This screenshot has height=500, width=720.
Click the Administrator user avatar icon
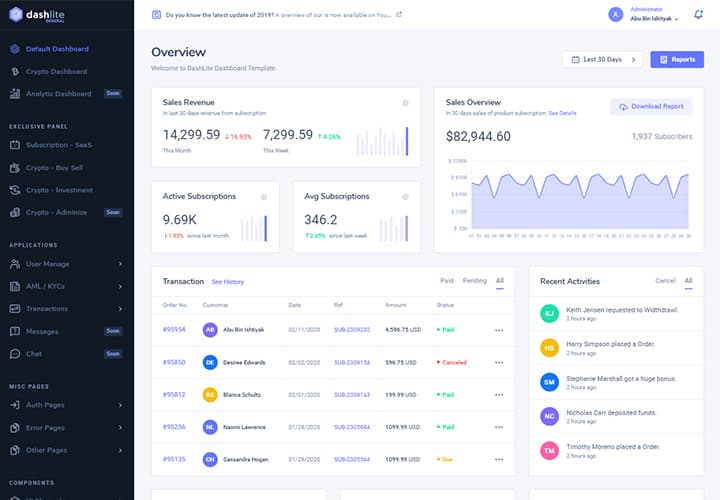coord(616,14)
